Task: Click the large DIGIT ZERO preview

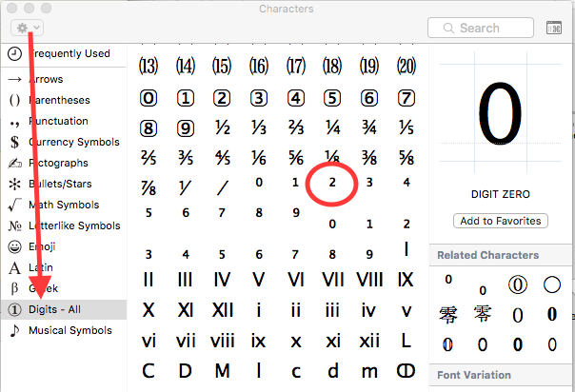Action: click(x=500, y=113)
